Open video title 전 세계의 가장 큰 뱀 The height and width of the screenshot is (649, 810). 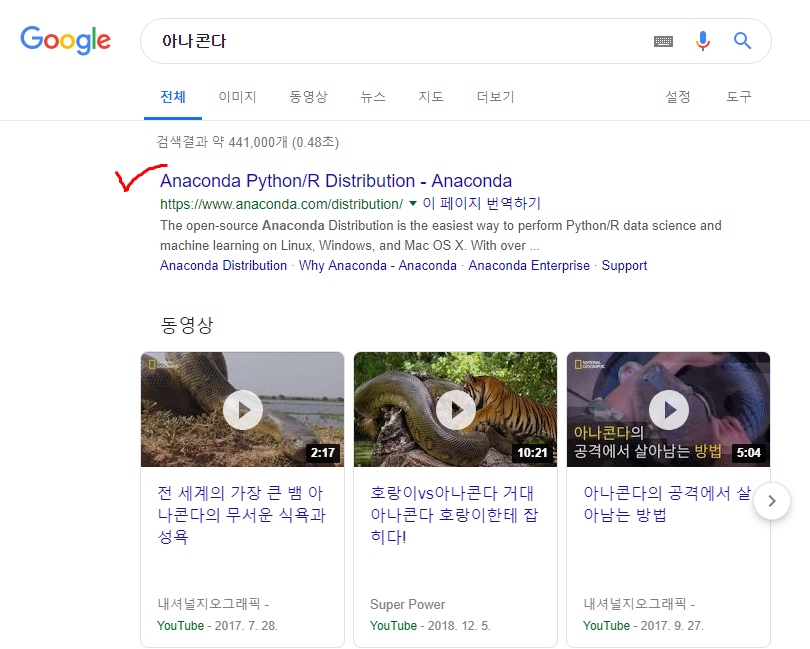tap(241, 515)
